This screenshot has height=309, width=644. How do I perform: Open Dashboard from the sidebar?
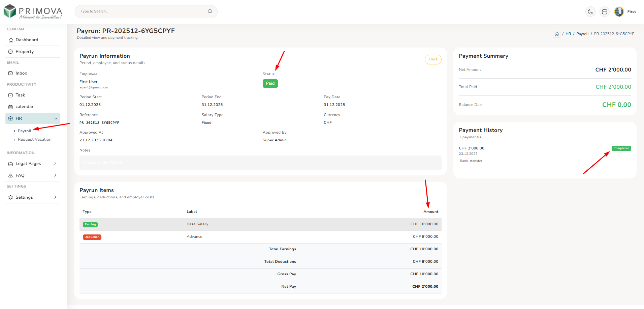click(27, 40)
